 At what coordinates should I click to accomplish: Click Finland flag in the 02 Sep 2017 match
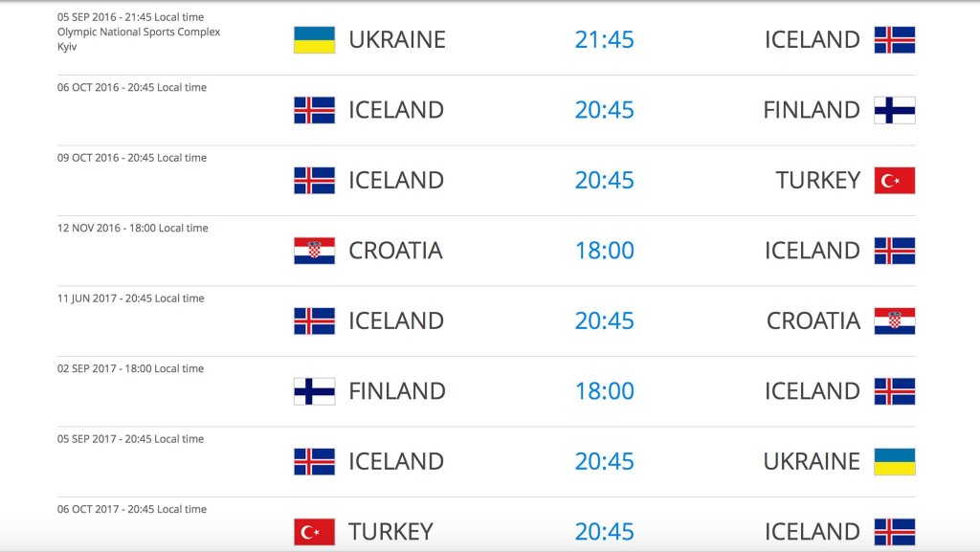click(x=314, y=391)
